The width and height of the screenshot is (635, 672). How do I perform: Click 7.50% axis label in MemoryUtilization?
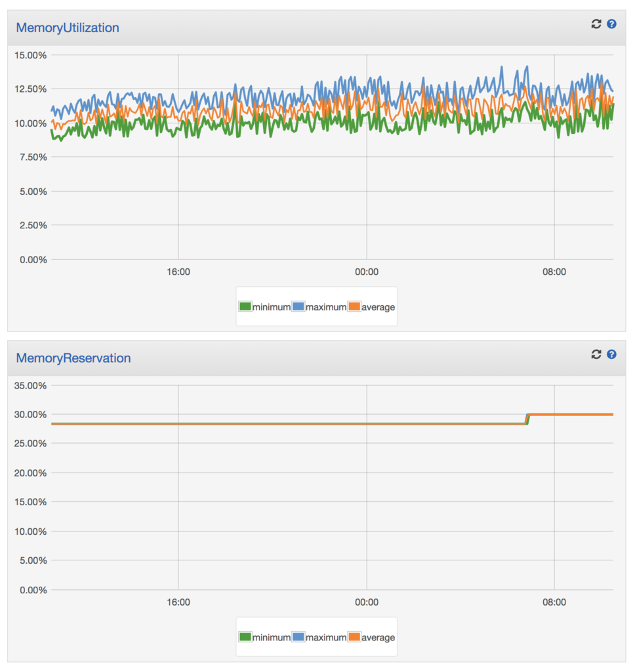pyautogui.click(x=33, y=157)
